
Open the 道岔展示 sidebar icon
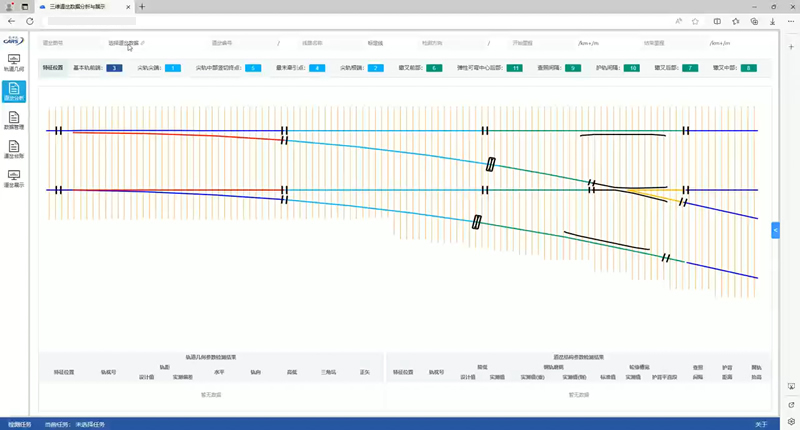[x=14, y=178]
